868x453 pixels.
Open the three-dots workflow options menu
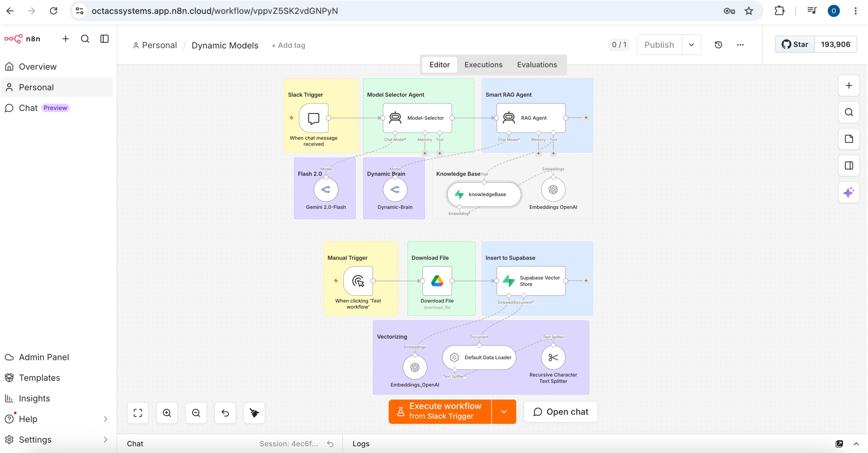pos(740,45)
